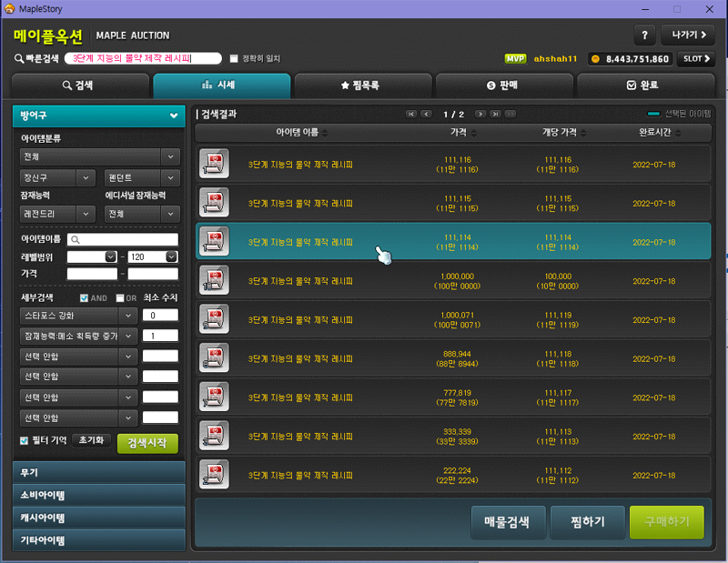Click the MVP badge
Screen dimensions: 728x563
pos(515,59)
